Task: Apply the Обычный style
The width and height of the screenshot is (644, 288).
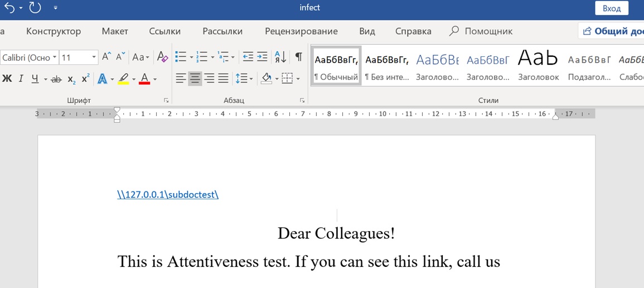Action: pos(336,66)
